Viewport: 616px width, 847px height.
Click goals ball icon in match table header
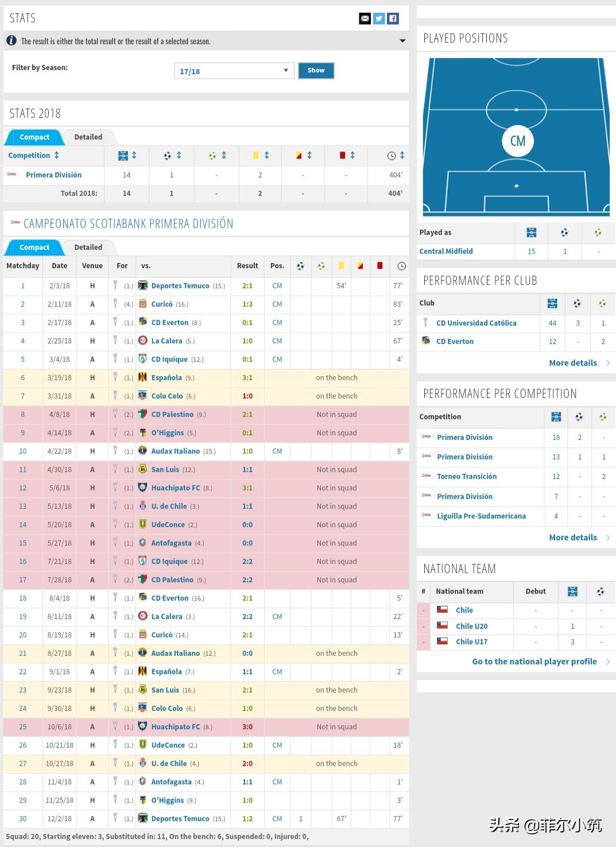click(300, 266)
